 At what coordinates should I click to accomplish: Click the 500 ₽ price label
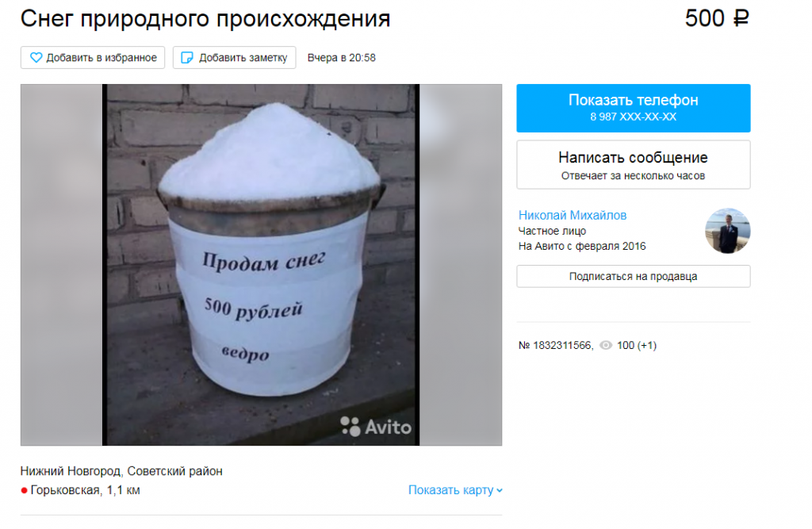point(717,19)
